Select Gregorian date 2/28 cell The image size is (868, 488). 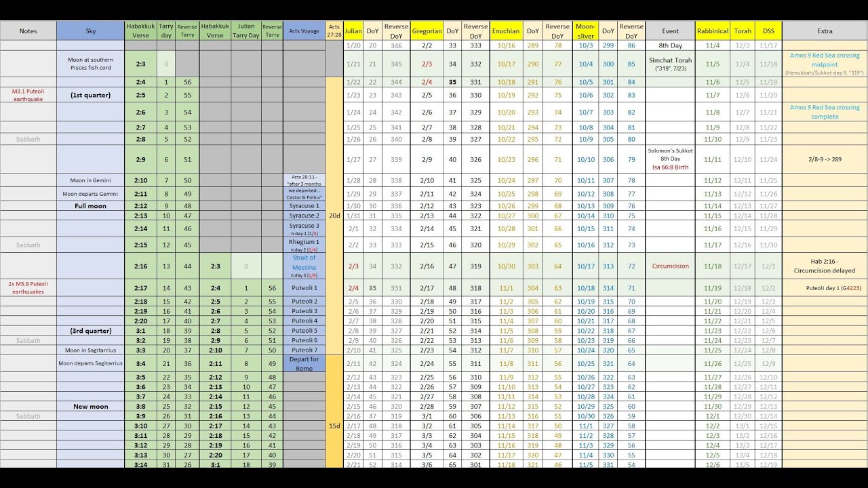click(427, 407)
